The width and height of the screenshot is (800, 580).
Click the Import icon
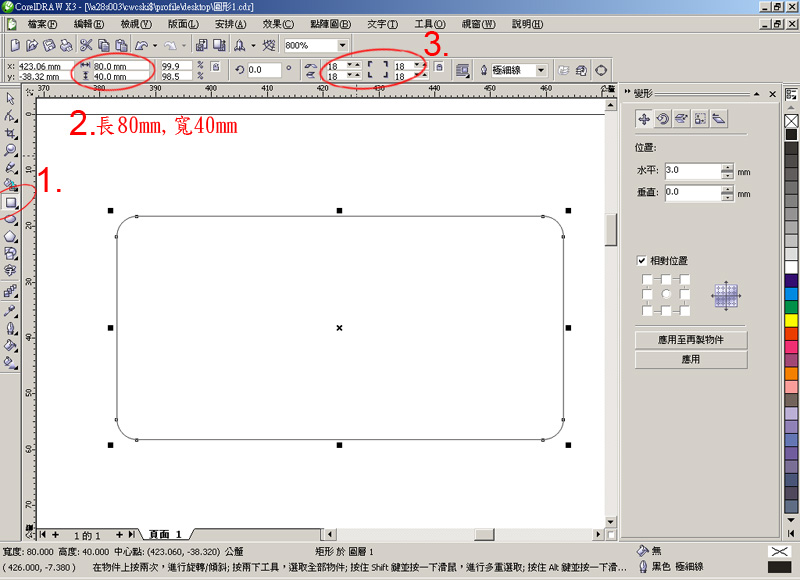click(x=202, y=45)
